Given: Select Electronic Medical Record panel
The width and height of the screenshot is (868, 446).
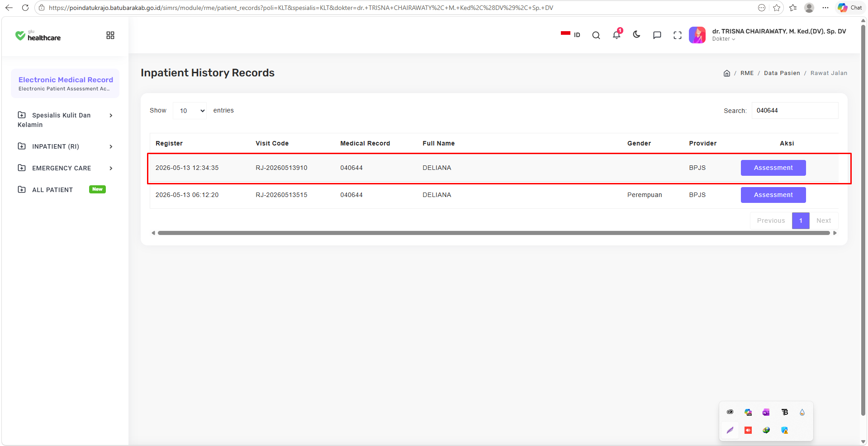Looking at the screenshot, I should pyautogui.click(x=65, y=84).
